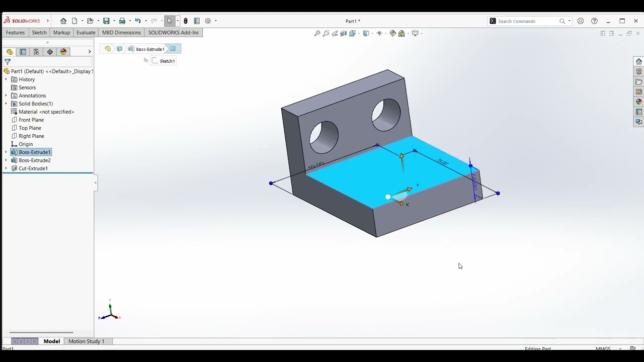
Task: Open the Evaluate tab
Action: (86, 33)
